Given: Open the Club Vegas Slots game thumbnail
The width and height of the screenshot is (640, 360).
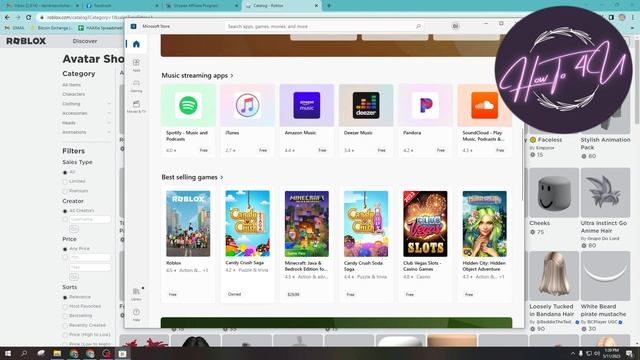Looking at the screenshot, I should click(425, 223).
